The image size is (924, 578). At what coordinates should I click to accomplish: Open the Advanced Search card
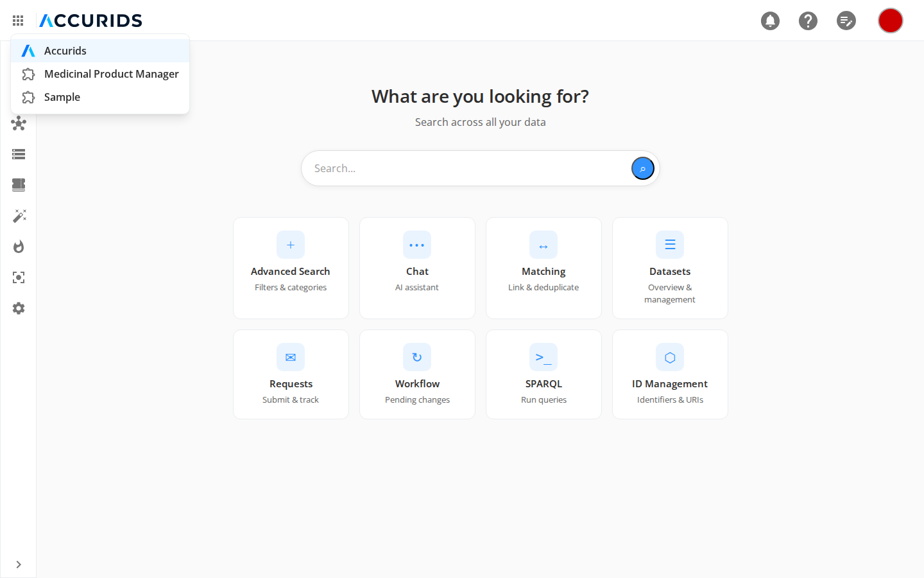(291, 268)
